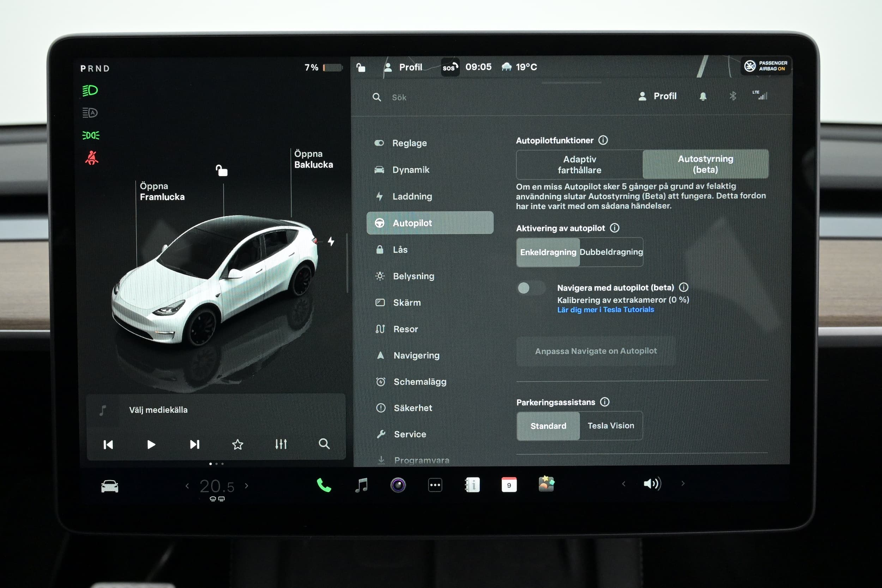Tap the SOS emergency icon
The width and height of the screenshot is (882, 588).
tap(450, 67)
